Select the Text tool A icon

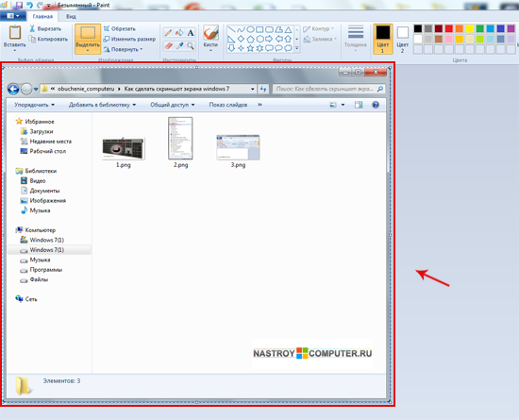click(191, 33)
